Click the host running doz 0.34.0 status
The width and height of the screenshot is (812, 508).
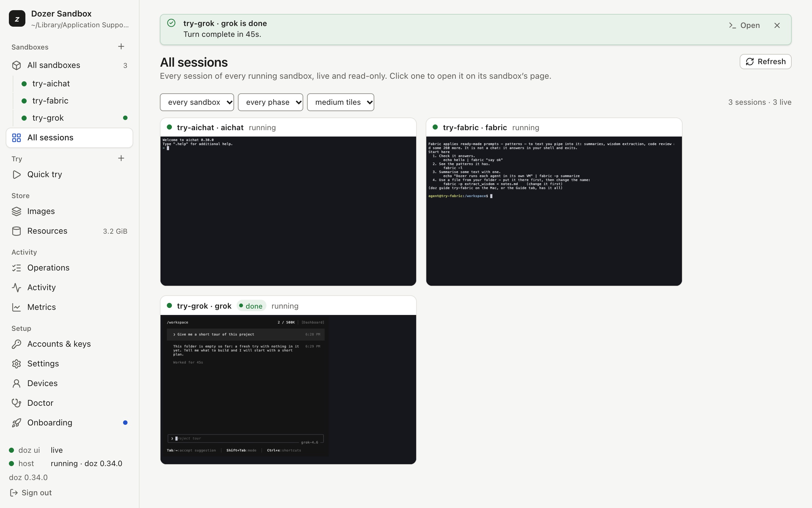[66, 464]
